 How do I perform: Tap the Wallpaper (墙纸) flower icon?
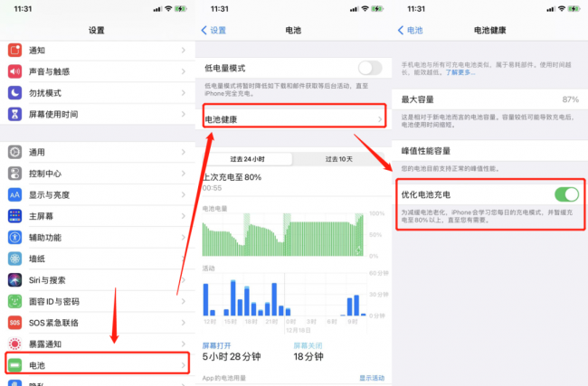(x=15, y=259)
